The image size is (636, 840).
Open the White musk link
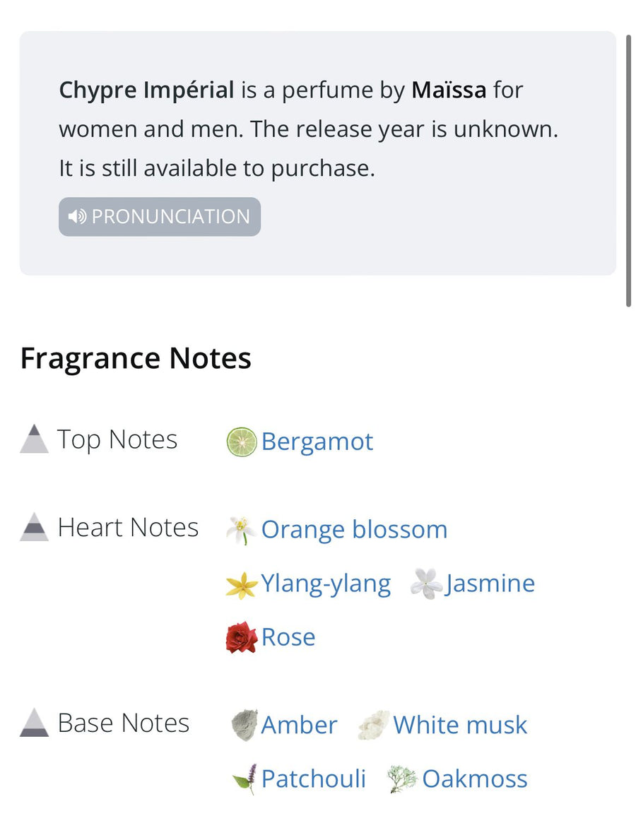click(460, 726)
